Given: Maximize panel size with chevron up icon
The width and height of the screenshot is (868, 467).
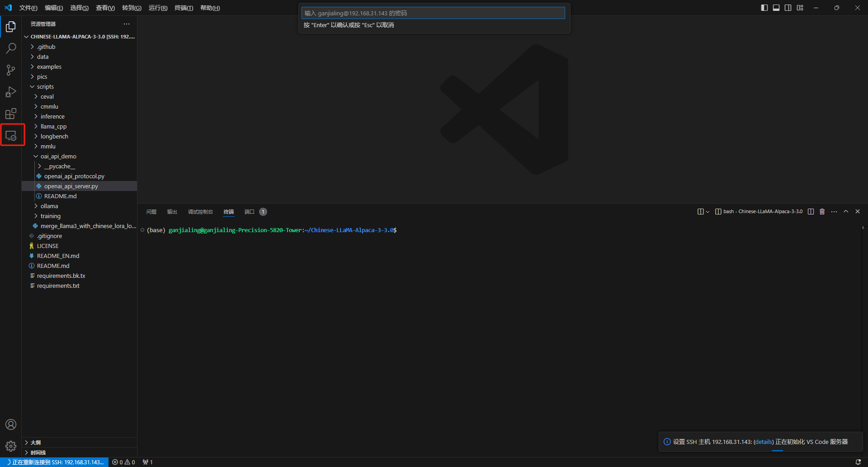Looking at the screenshot, I should coord(846,211).
